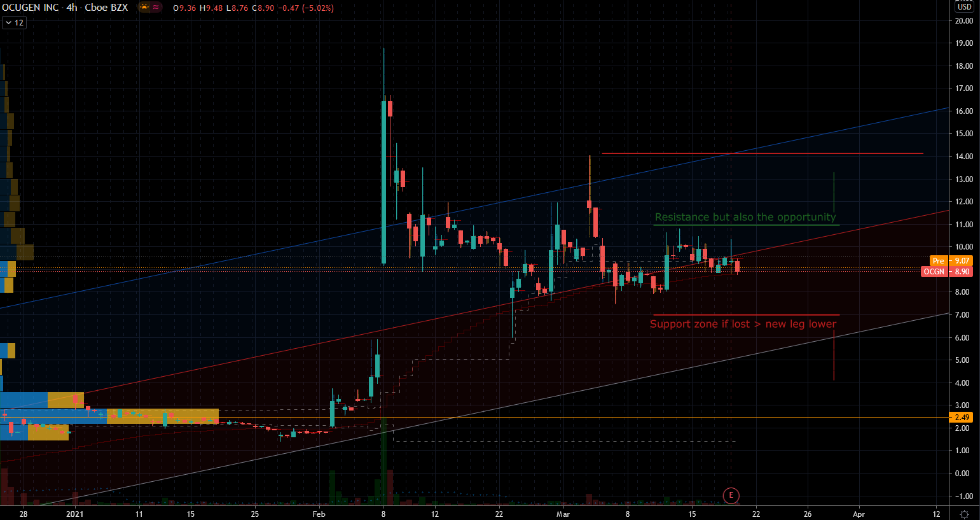Click the Cboe BZX exchange label
This screenshot has height=520, width=980.
[x=106, y=8]
